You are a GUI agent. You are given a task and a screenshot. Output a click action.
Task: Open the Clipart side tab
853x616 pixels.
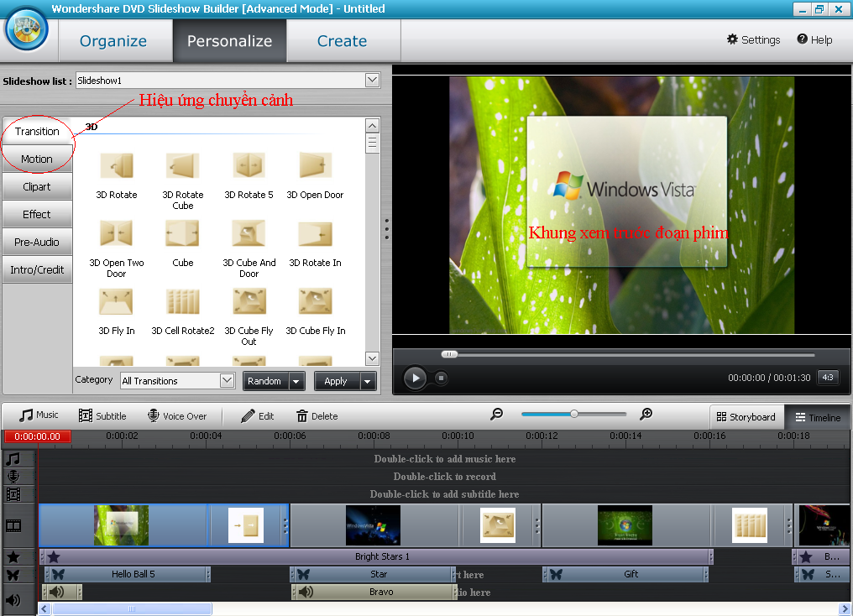coord(37,186)
